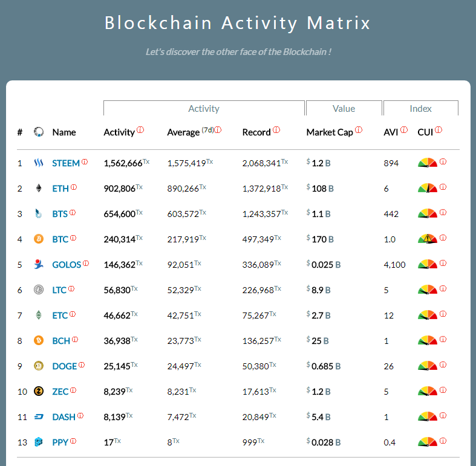Click the PPY cube logo icon

39,442
